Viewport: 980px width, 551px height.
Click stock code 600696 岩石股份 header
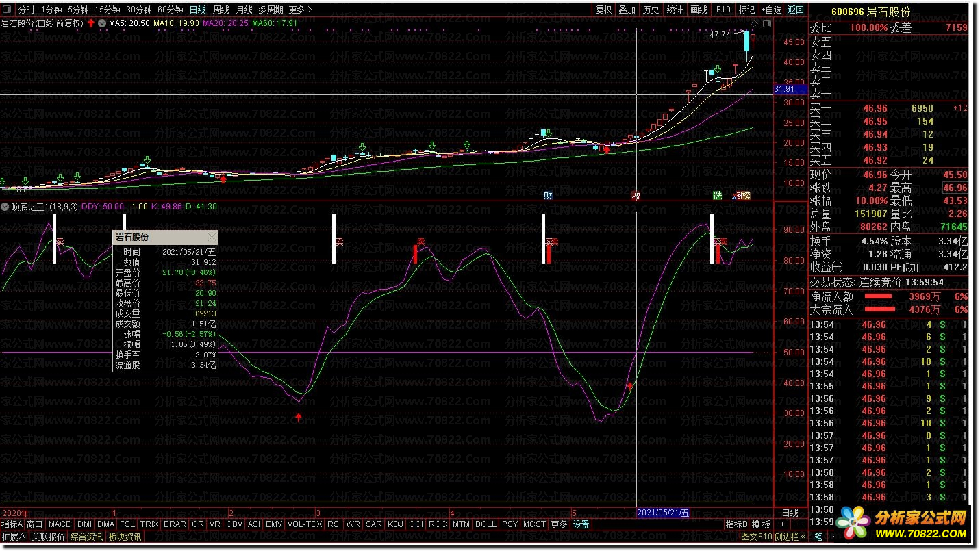coord(870,12)
